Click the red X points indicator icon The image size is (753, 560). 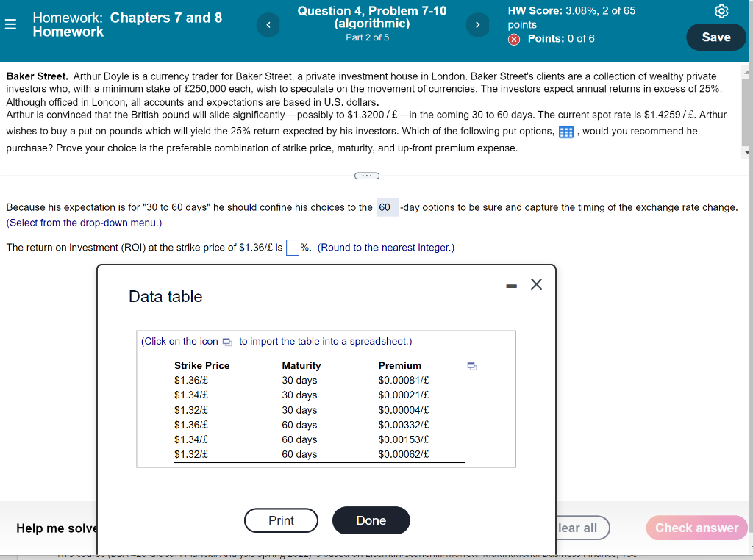513,40
